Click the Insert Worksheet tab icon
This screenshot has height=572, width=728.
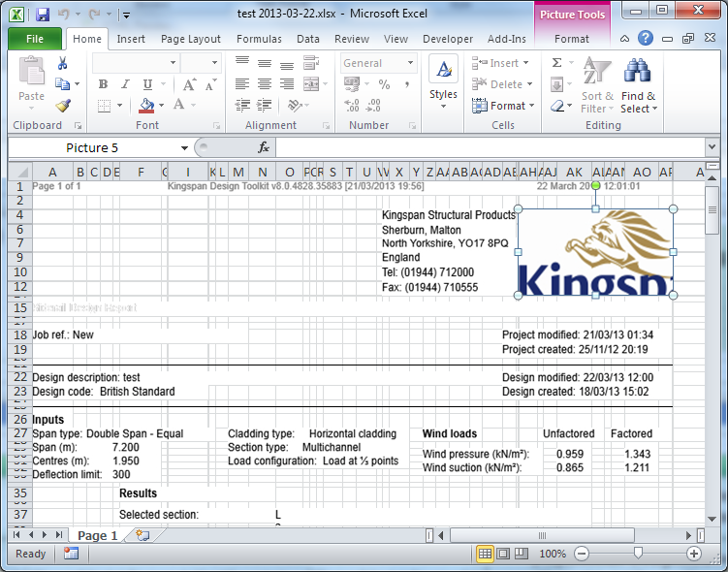[x=142, y=535]
